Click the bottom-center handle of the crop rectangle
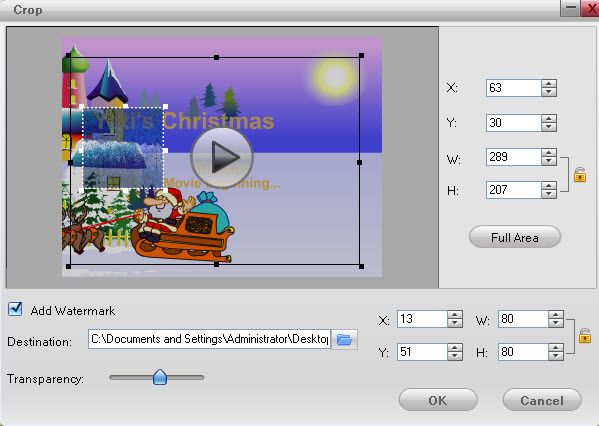 (x=217, y=264)
